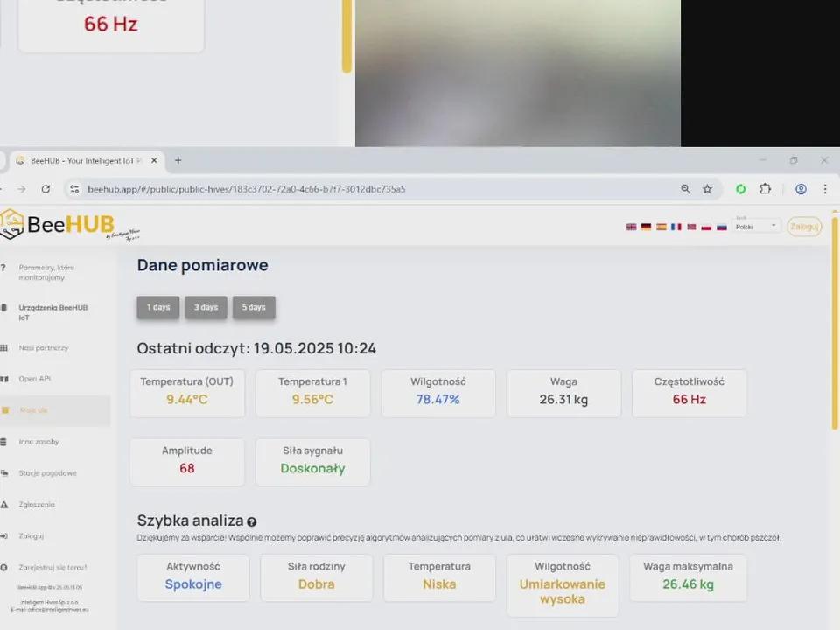Click the 'Ostatni odczyt: 19.05.2025 10:24' text
The height and width of the screenshot is (630, 840).
(x=256, y=349)
